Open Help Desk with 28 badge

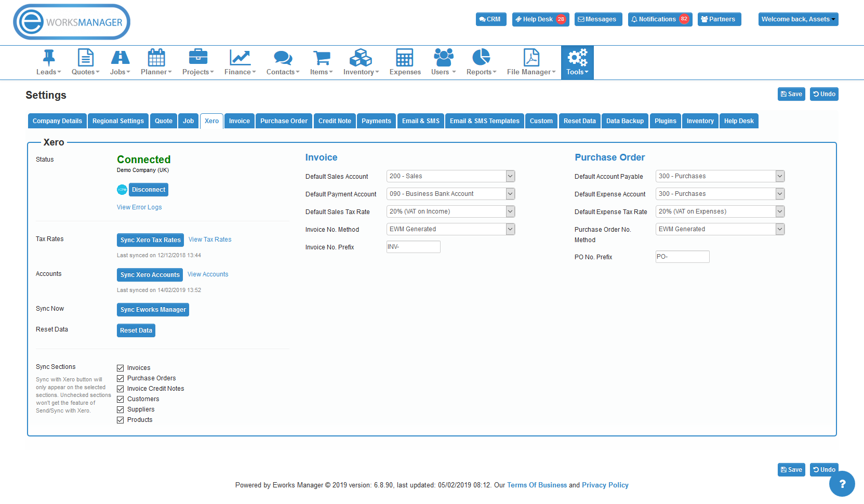coord(540,19)
